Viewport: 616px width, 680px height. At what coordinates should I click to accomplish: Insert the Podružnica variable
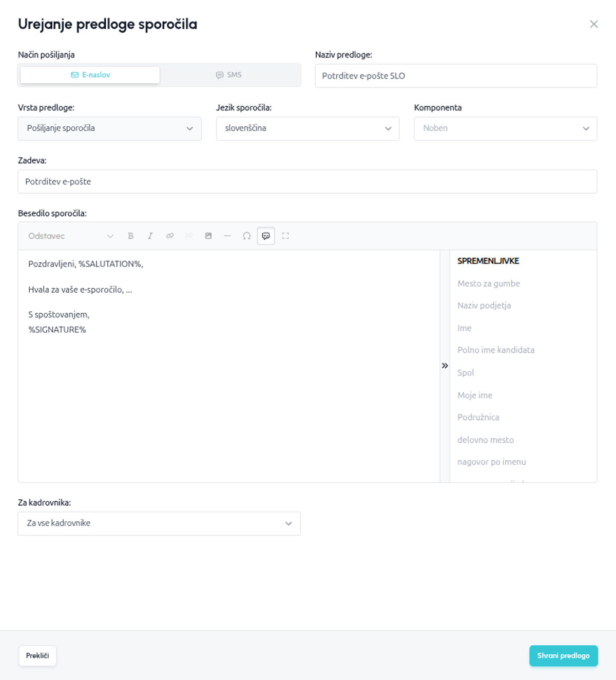click(x=478, y=418)
